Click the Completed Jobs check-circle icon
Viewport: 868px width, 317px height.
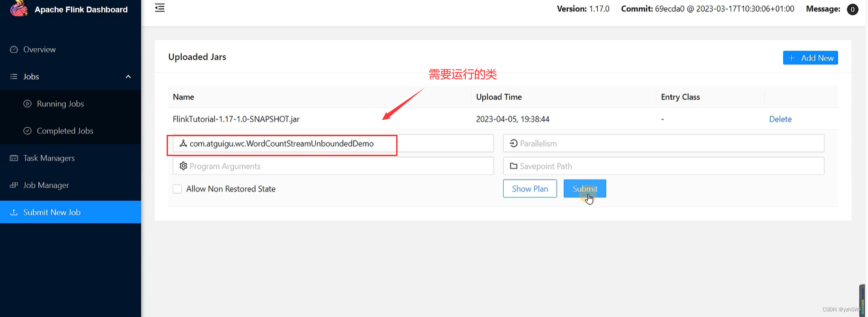tap(27, 131)
